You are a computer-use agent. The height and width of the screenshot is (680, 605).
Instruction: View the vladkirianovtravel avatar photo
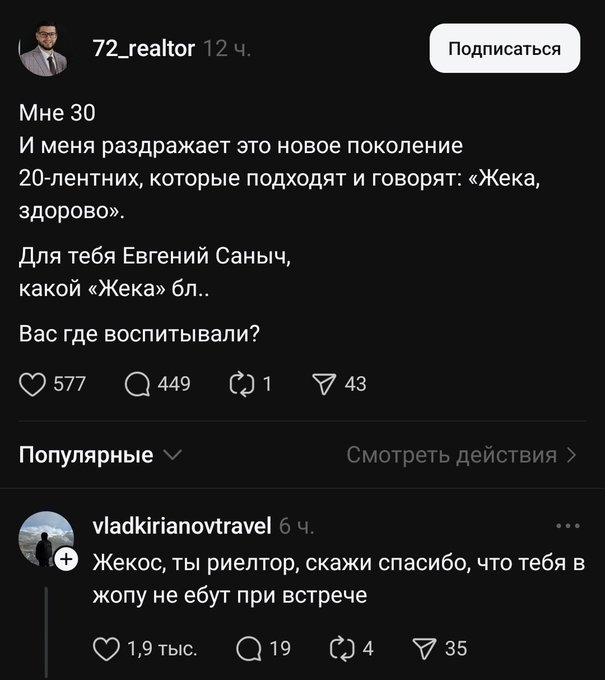(44, 540)
